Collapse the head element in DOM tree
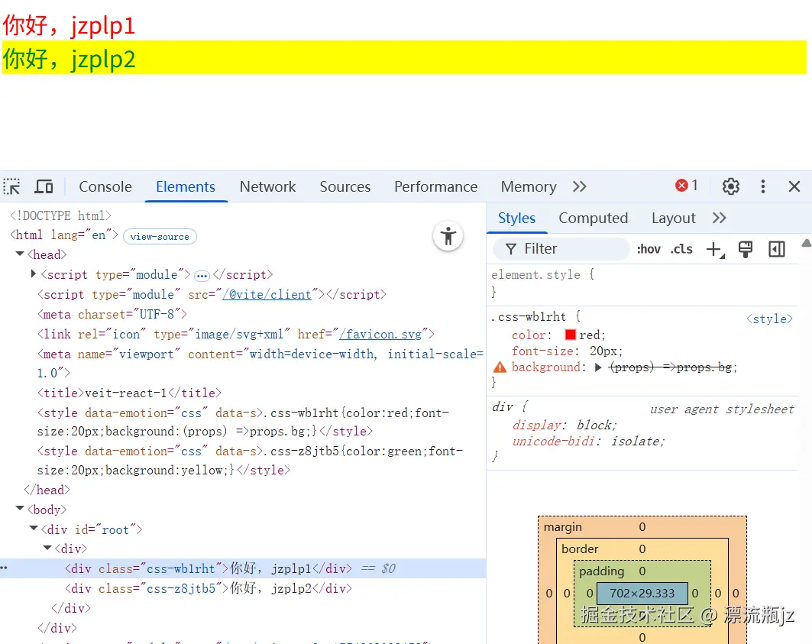The image size is (812, 644). [x=19, y=254]
